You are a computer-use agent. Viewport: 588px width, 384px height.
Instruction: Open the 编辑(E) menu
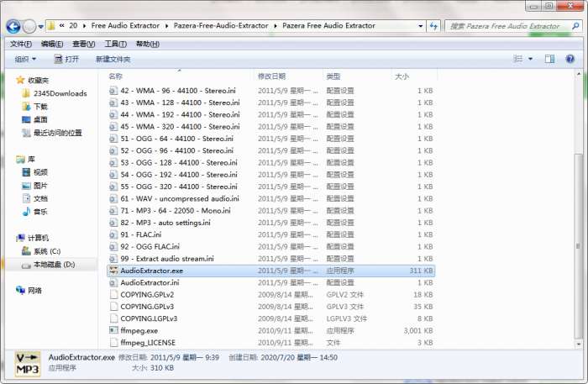(x=52, y=44)
